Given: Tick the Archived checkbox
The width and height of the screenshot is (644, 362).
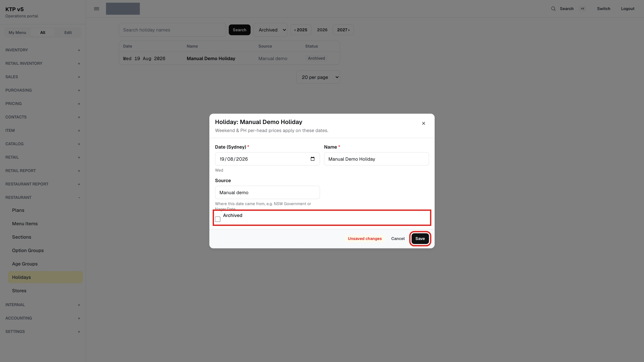Looking at the screenshot, I should coord(218,219).
